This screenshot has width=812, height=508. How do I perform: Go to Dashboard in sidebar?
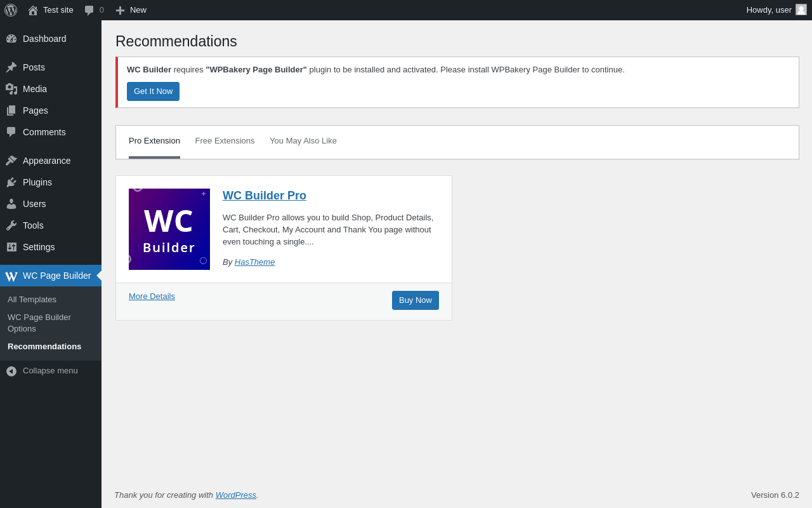point(44,39)
